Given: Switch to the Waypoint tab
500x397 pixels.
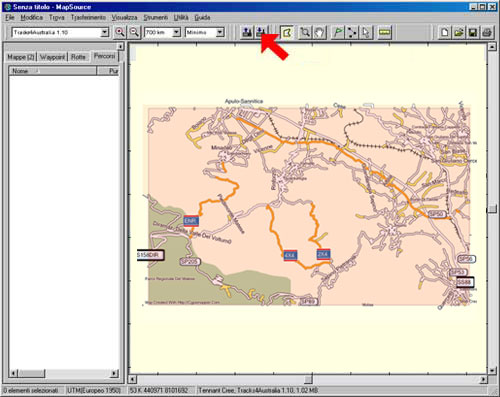Looking at the screenshot, I should coord(52,57).
